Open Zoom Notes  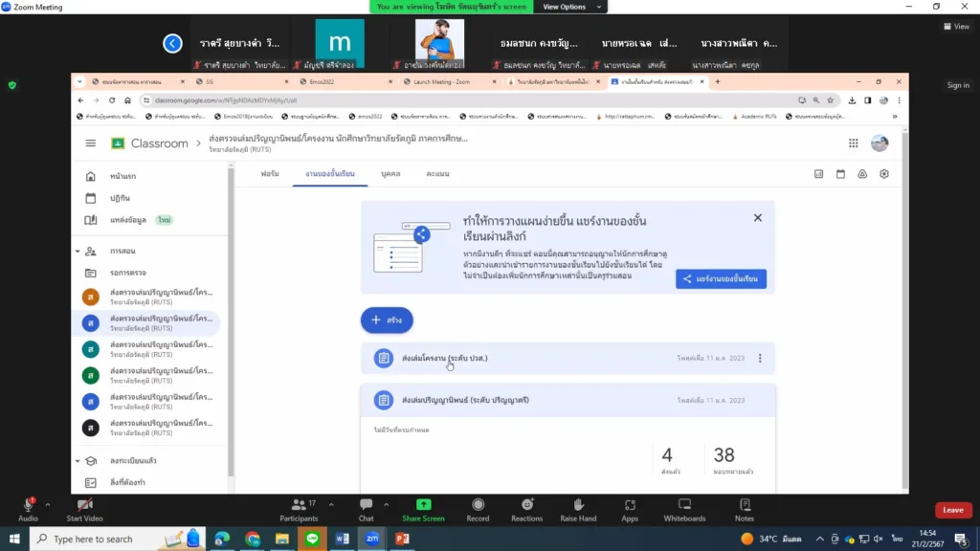[x=745, y=509]
